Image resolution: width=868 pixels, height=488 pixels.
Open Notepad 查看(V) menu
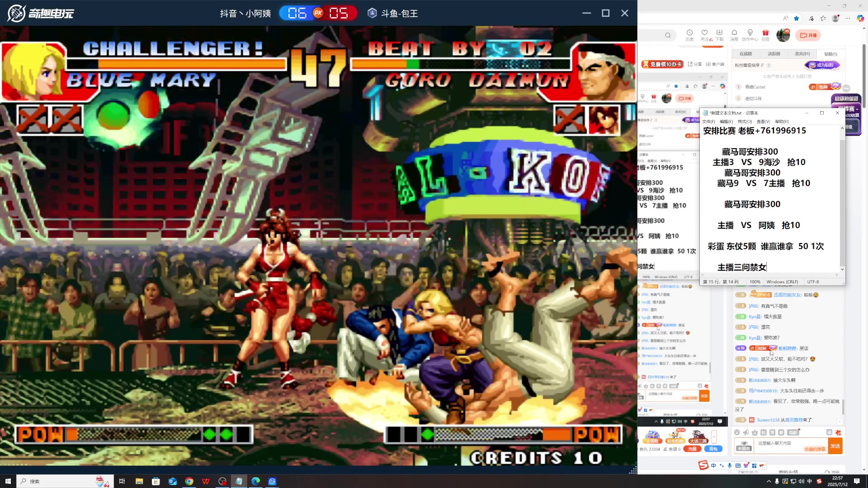[x=763, y=122]
